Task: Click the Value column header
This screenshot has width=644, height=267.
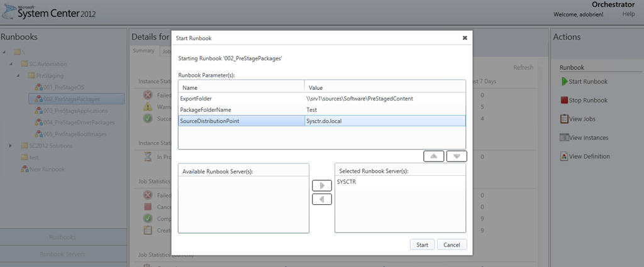Action: pyautogui.click(x=385, y=88)
